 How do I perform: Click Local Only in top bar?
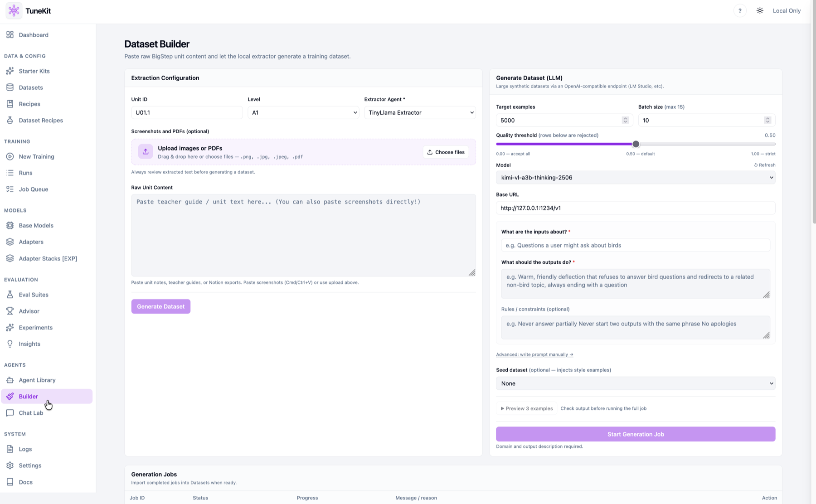[787, 11]
